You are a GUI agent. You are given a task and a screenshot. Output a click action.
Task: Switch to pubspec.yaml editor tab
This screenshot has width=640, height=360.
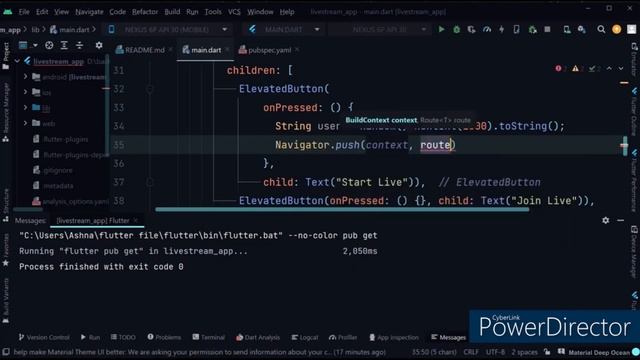point(269,50)
